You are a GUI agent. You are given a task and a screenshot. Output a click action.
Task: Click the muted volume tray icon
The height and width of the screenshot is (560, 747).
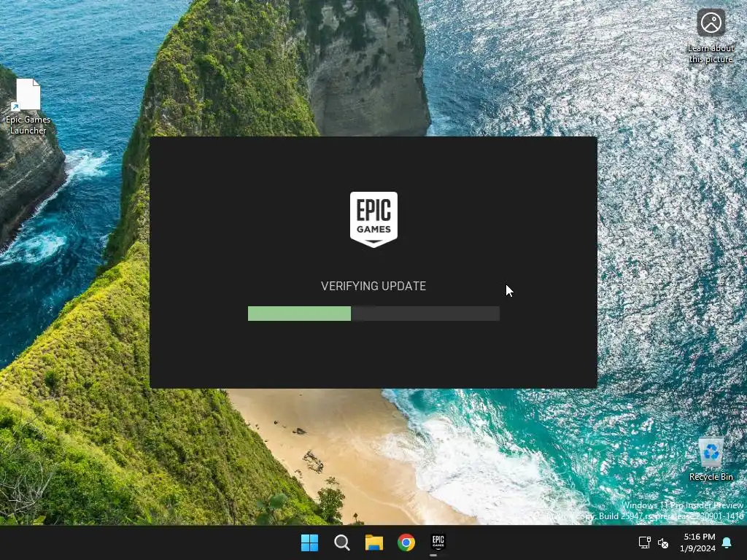(x=663, y=542)
